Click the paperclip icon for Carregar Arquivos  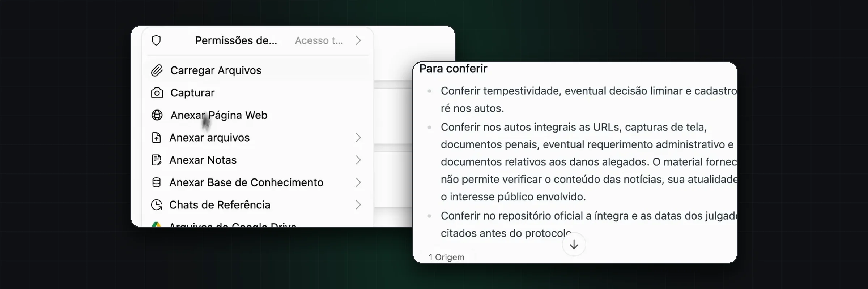[x=157, y=70]
